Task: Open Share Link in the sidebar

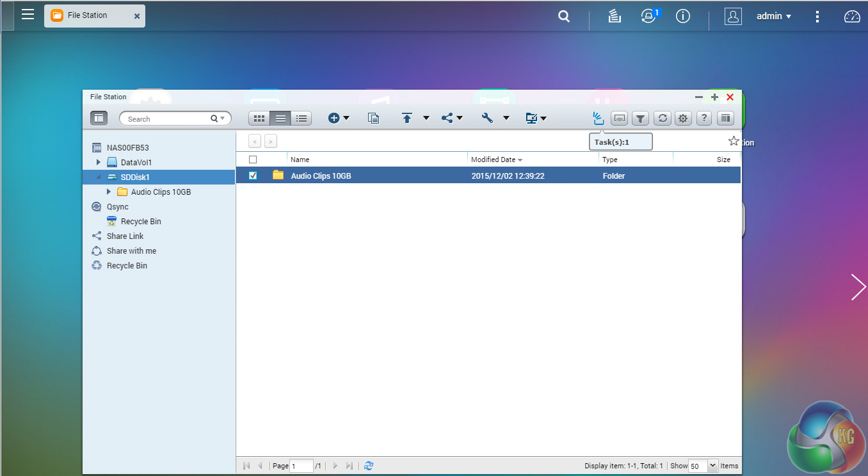Action: (x=125, y=236)
